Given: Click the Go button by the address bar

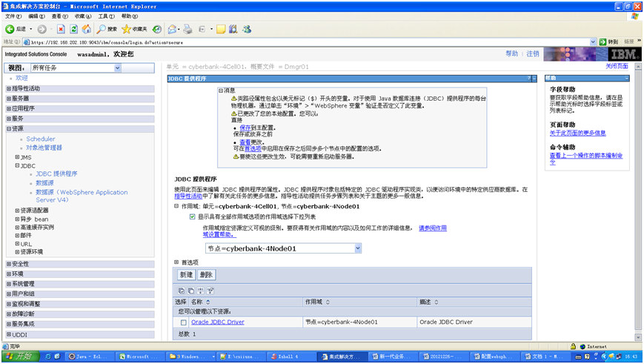Looking at the screenshot, I should coord(608,42).
